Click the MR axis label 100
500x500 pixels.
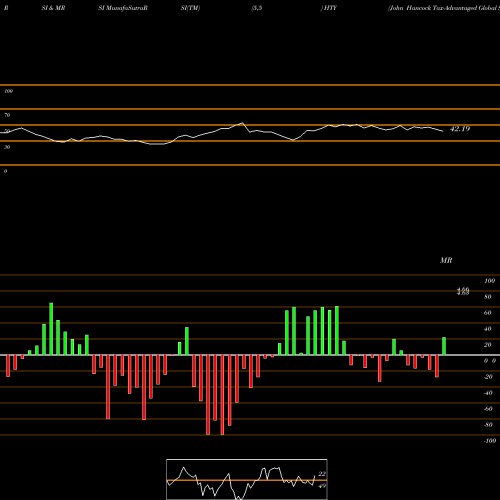pos(490,281)
